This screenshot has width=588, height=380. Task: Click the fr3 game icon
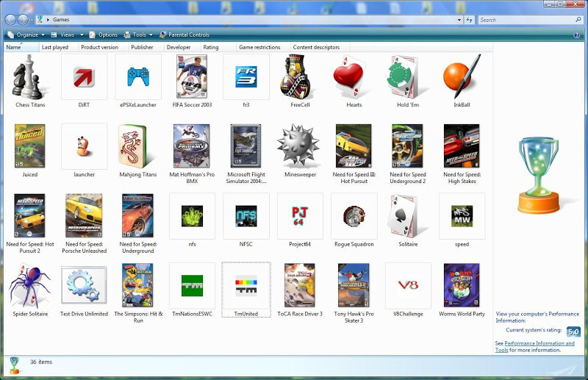246,76
